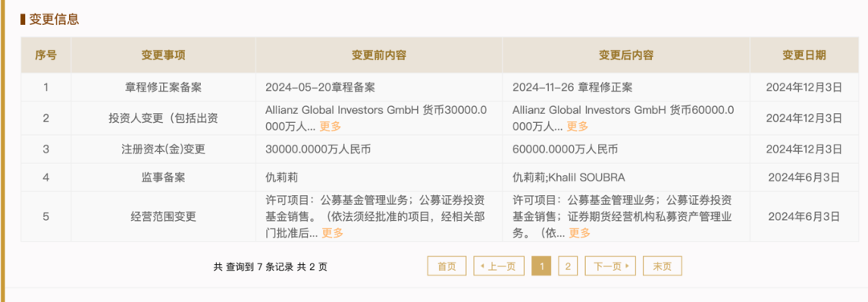The width and height of the screenshot is (868, 302).
Task: Click the 变更前内容 column header
Action: coord(379,55)
